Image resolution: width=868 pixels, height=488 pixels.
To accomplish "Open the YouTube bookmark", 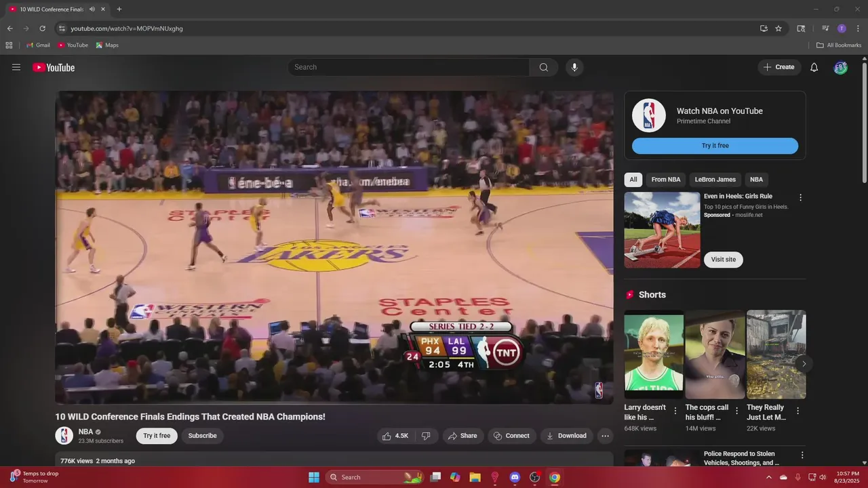I will click(x=73, y=45).
